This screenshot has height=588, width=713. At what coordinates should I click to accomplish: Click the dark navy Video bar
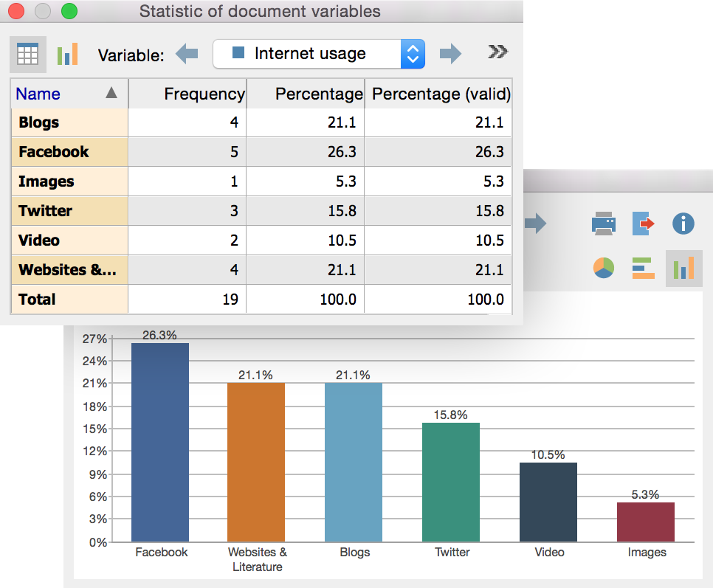click(x=548, y=502)
